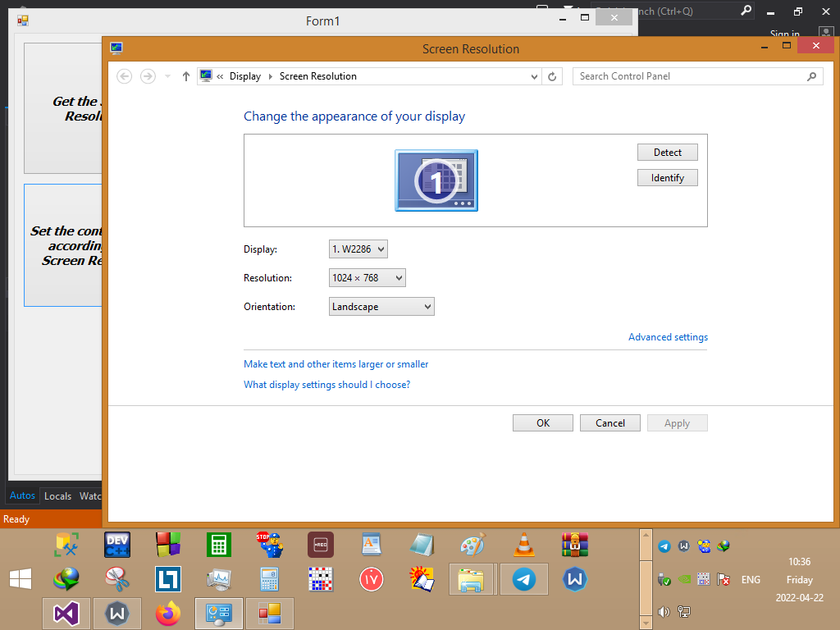Image resolution: width=840 pixels, height=630 pixels.
Task: Expand the address bar history chevron
Action: [534, 76]
